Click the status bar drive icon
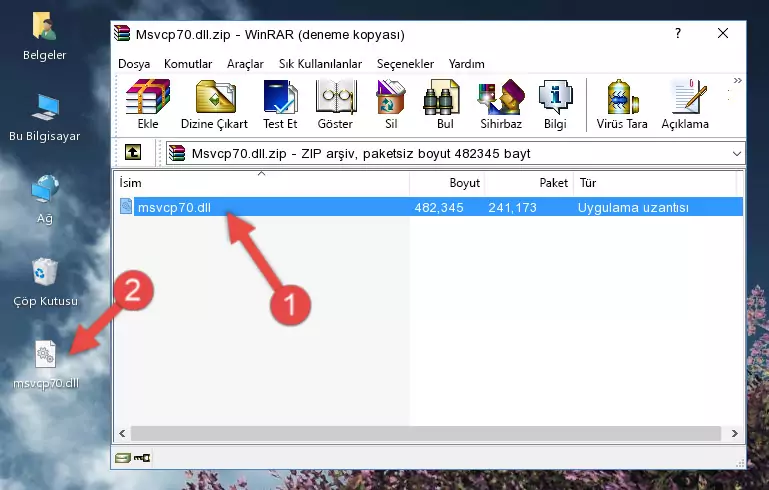769x490 pixels. point(123,458)
